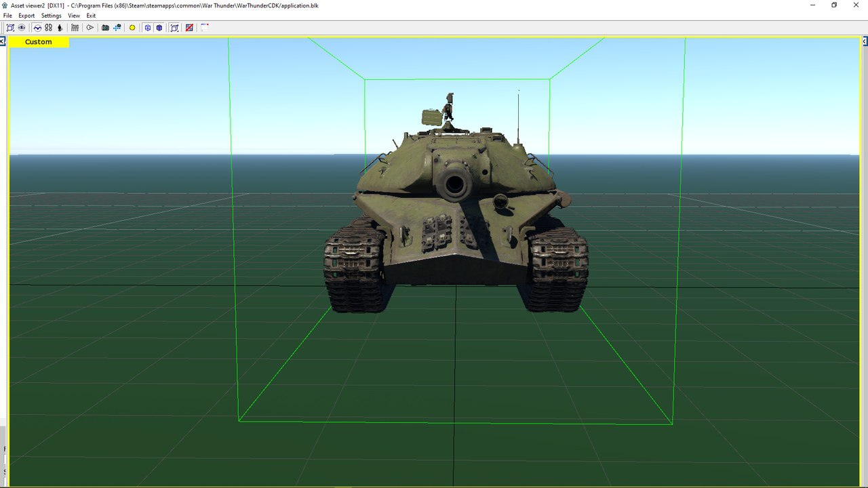Toggle the wireframe cube icon
The height and width of the screenshot is (488, 868).
(x=147, y=28)
